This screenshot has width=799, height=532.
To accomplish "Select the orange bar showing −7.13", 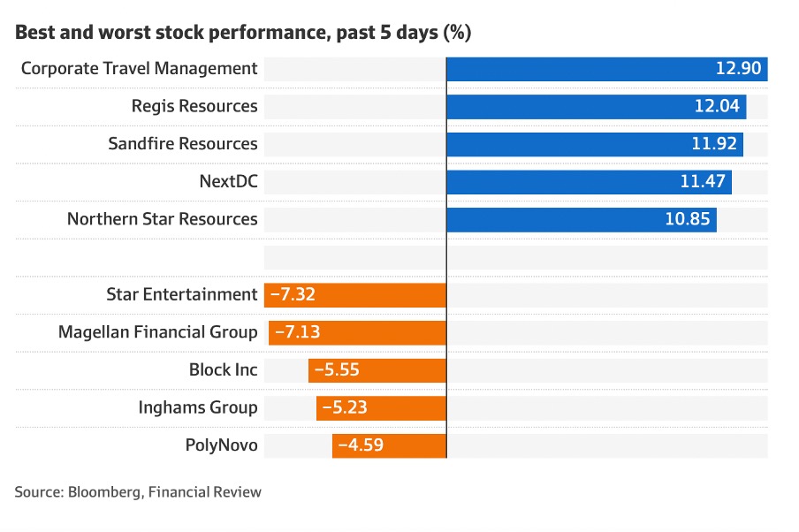I will pyautogui.click(x=357, y=333).
